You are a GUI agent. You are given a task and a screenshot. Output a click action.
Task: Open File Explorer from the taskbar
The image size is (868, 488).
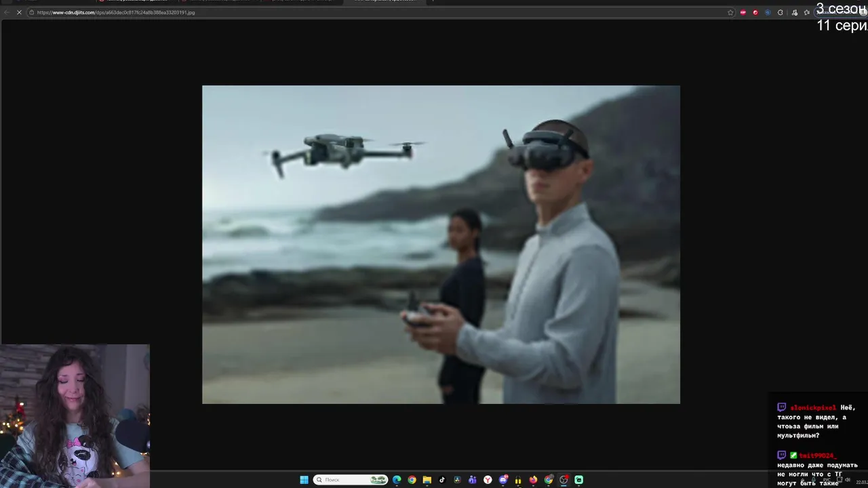click(x=427, y=480)
